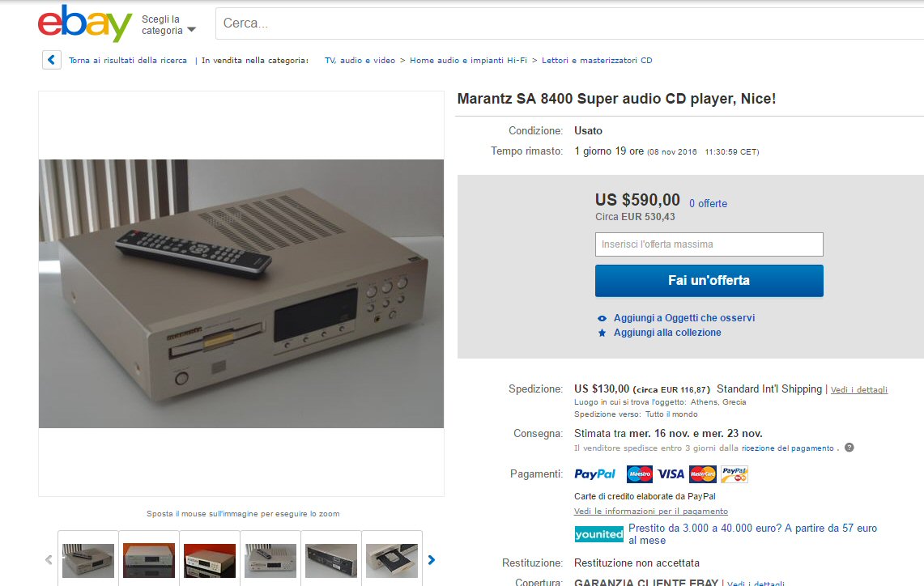The height and width of the screenshot is (586, 924).
Task: Select the first product thumbnail
Action: [88, 560]
